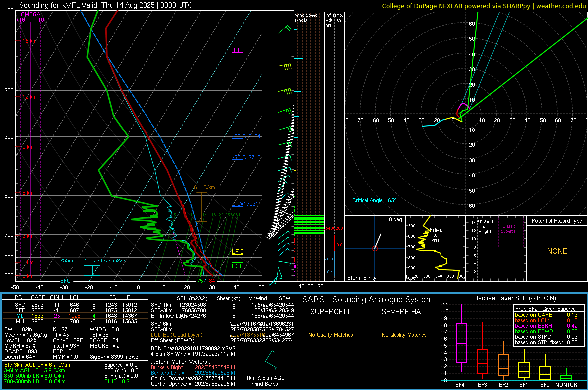Click the Inf. Temp. Adv. panel header

(334, 20)
